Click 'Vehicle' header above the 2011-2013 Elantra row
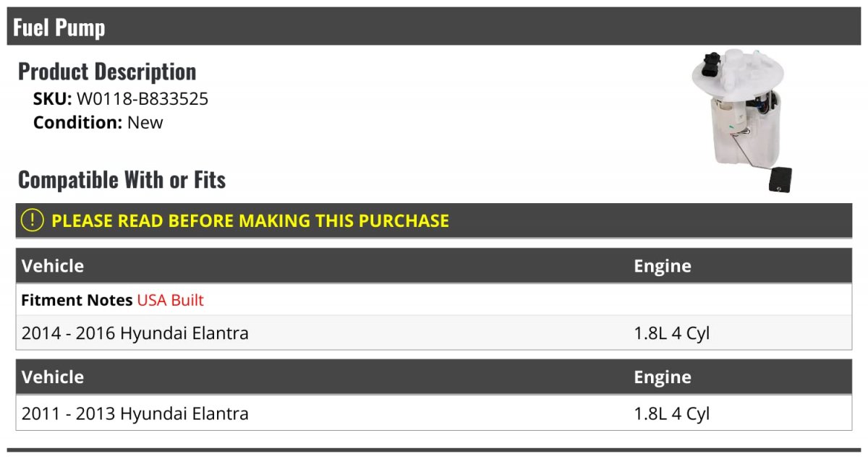 pyautogui.click(x=53, y=377)
